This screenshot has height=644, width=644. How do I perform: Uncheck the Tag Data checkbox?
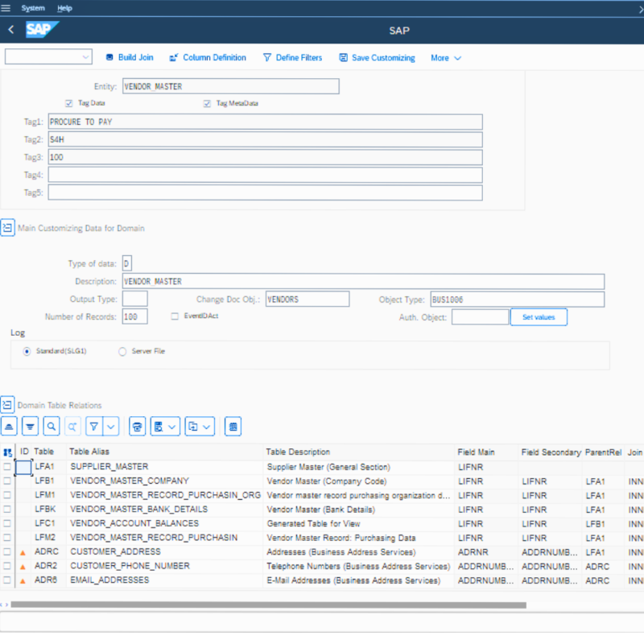[x=69, y=103]
